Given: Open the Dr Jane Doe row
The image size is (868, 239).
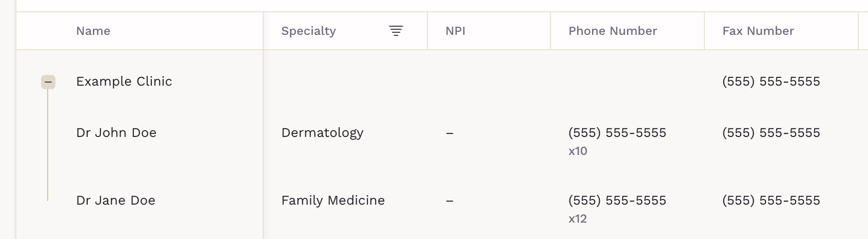Looking at the screenshot, I should 116,201.
